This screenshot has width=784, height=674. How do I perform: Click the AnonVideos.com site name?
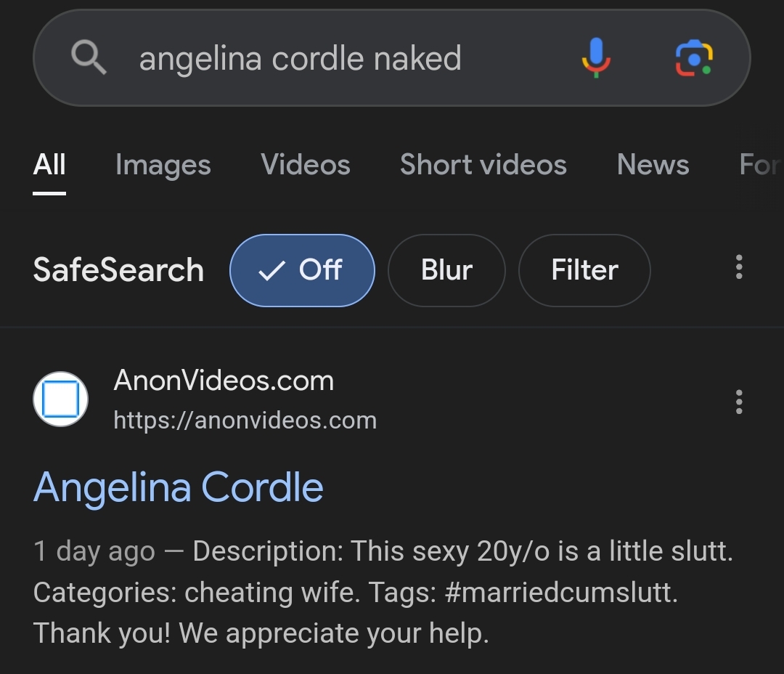224,381
